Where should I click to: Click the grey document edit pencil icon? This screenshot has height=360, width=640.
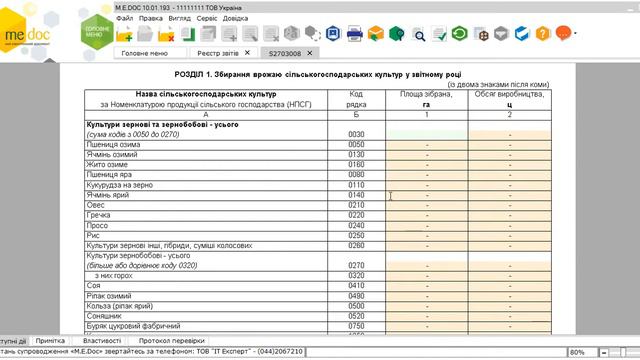(250, 34)
